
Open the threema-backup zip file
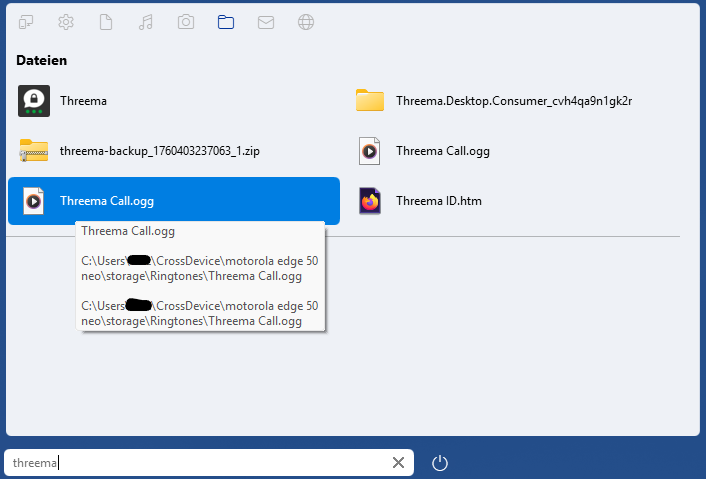click(160, 151)
